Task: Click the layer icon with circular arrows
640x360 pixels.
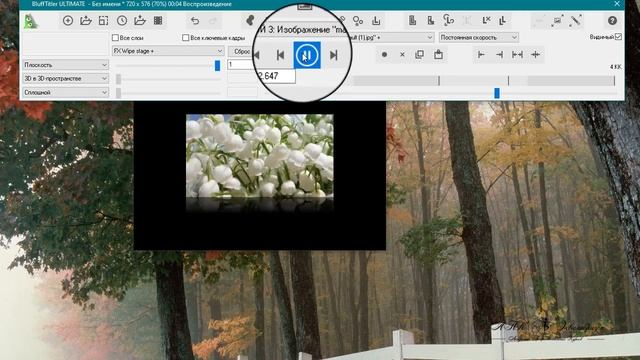Action: click(449, 20)
